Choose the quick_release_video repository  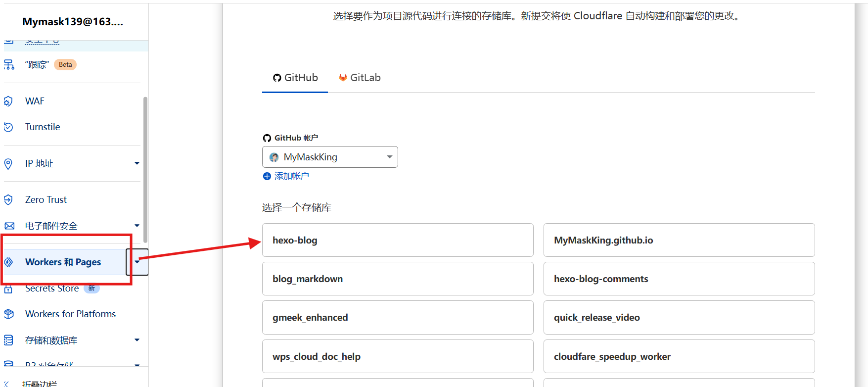(x=679, y=317)
